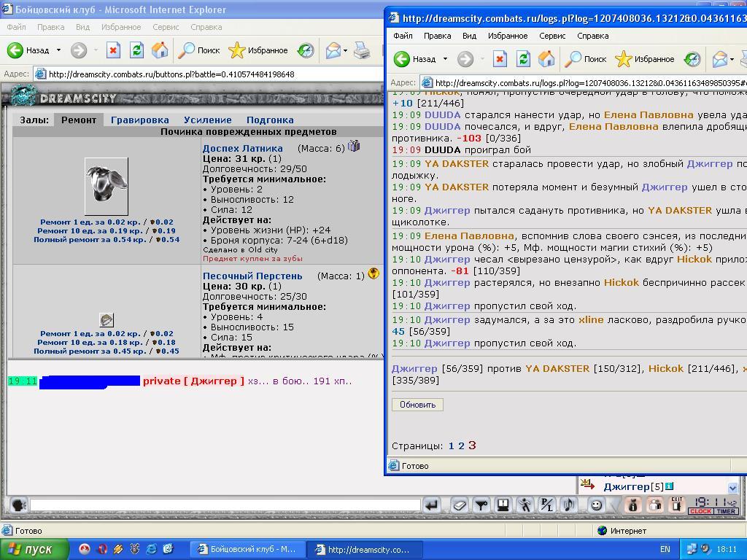Switch to the Гравировка hall
Viewport: 747px width, 560px height.
[x=139, y=120]
